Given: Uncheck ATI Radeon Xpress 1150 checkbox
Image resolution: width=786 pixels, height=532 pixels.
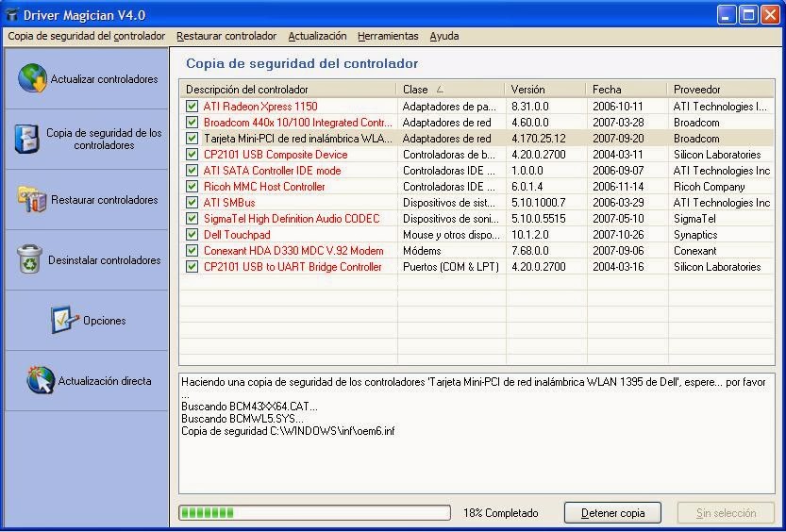Looking at the screenshot, I should (x=192, y=107).
